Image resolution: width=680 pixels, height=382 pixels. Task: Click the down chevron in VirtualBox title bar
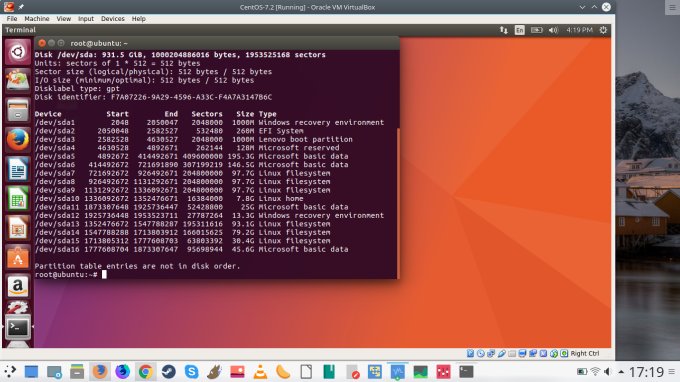[x=582, y=7]
